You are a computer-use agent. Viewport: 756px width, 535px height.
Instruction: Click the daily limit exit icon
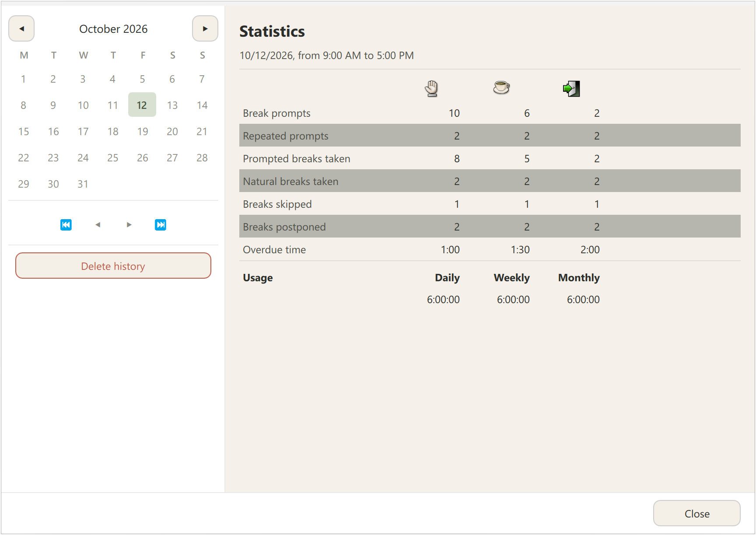tap(571, 89)
